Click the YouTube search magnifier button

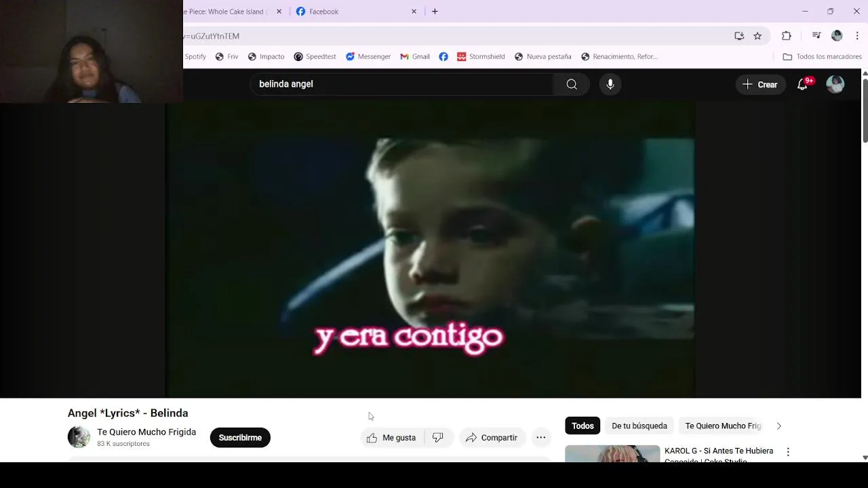pos(572,84)
